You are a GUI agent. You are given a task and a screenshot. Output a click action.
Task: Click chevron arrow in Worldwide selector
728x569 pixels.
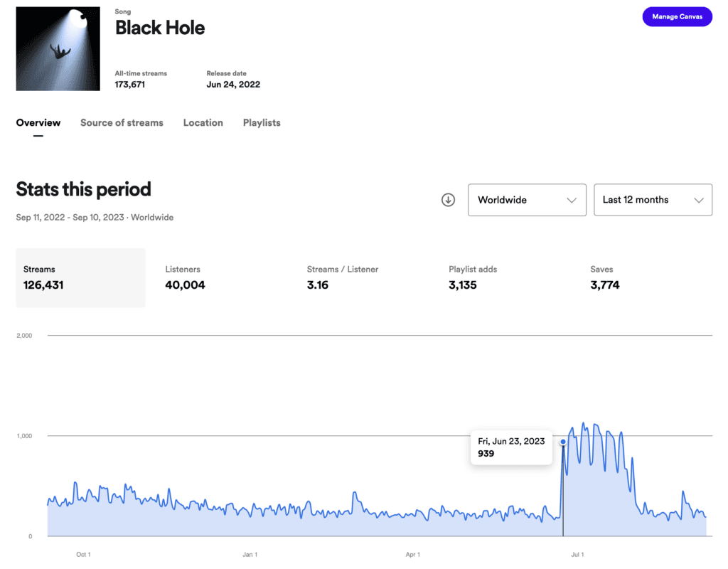(572, 200)
